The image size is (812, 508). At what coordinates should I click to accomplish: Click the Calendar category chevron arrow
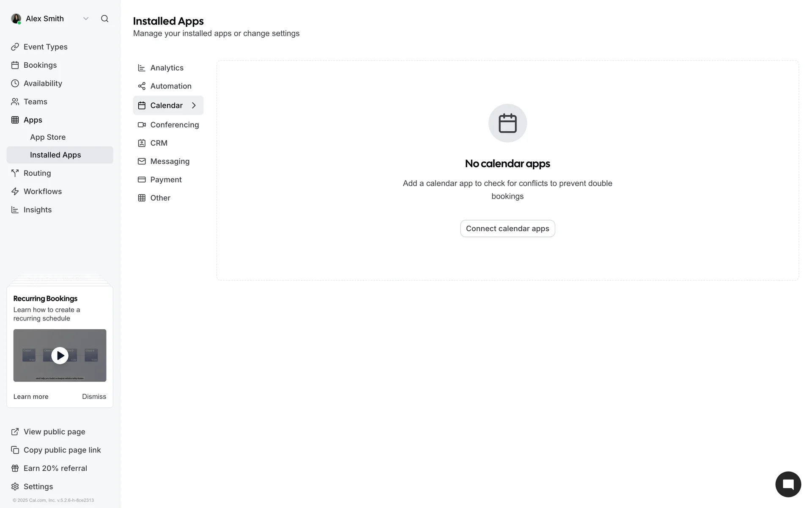pos(194,105)
